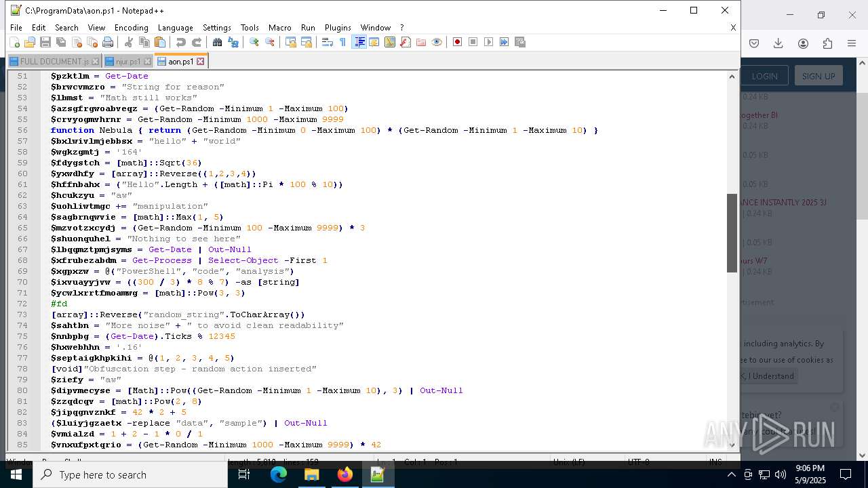Open the File menu
The height and width of the screenshot is (488, 868).
click(x=16, y=28)
